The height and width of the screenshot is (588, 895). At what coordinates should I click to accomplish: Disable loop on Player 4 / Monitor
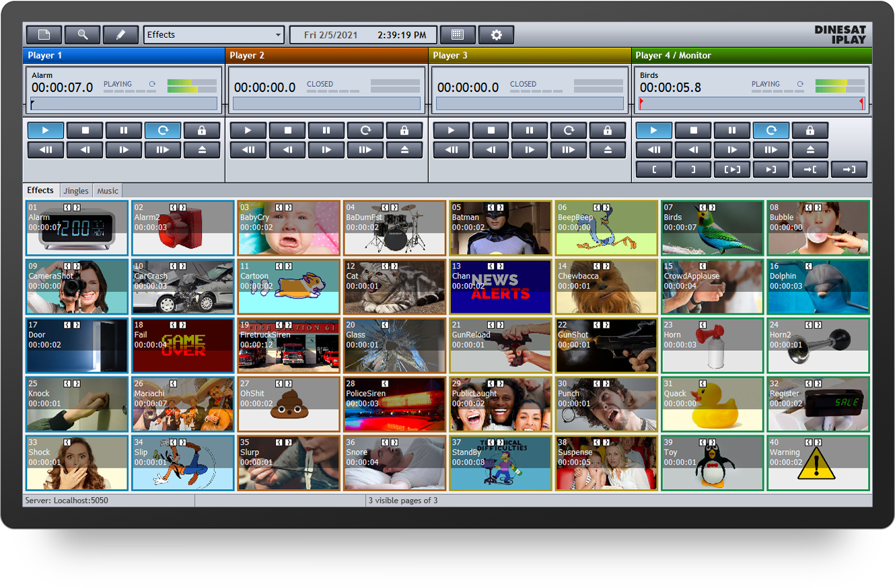click(x=771, y=131)
